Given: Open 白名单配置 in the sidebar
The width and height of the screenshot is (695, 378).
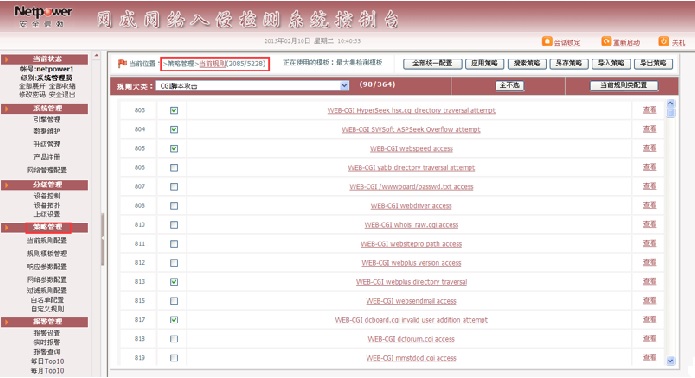Looking at the screenshot, I should [47, 300].
